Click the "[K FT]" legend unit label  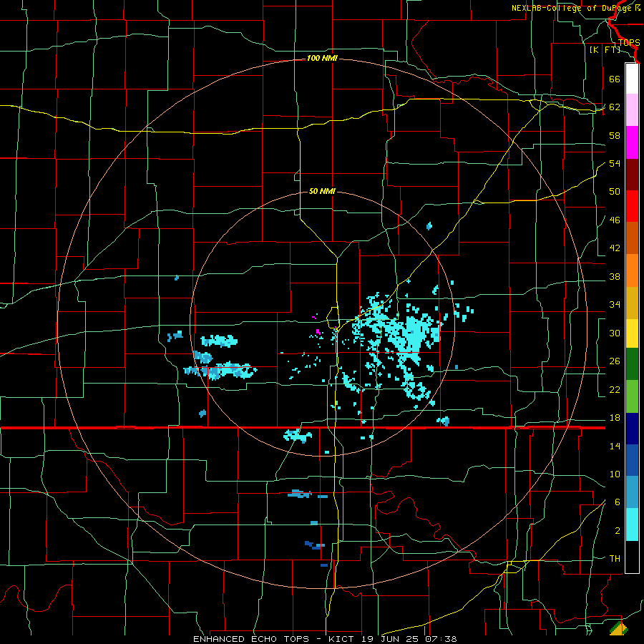pyautogui.click(x=605, y=49)
